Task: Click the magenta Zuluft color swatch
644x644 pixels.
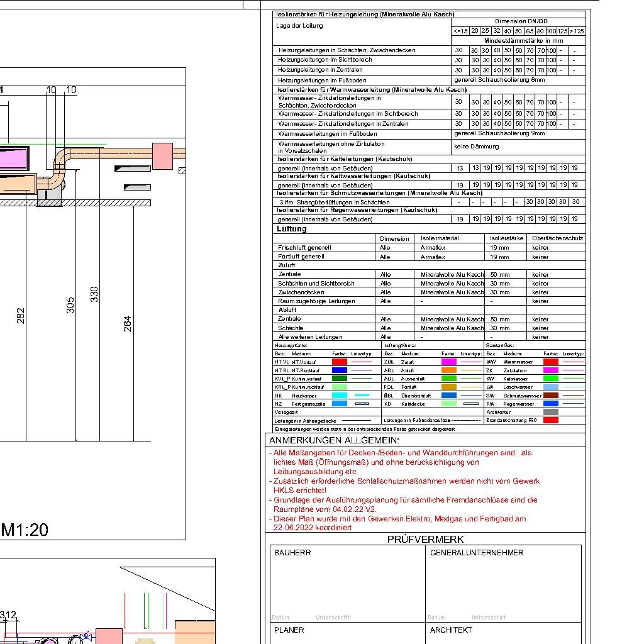Action: 448,362
